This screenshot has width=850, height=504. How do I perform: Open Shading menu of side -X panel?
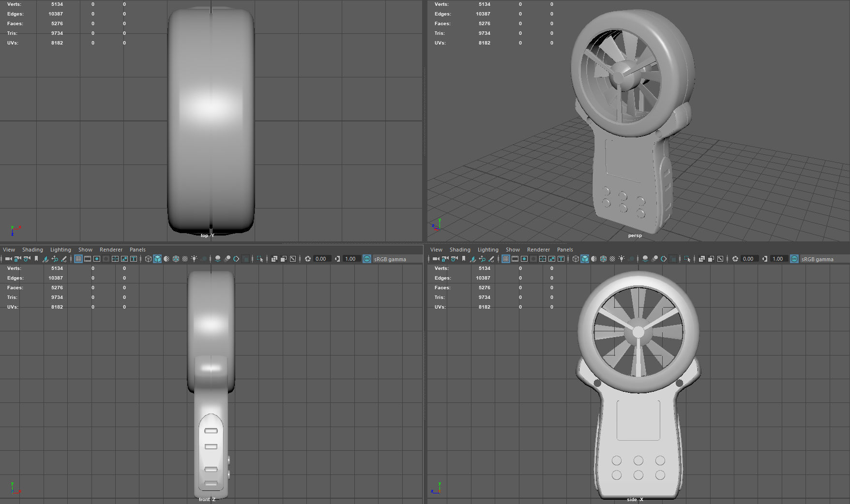(x=460, y=250)
